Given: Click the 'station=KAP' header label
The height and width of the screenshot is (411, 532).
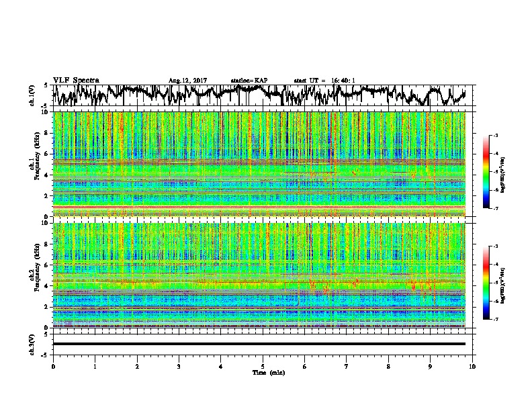Looking at the screenshot, I should (249, 81).
